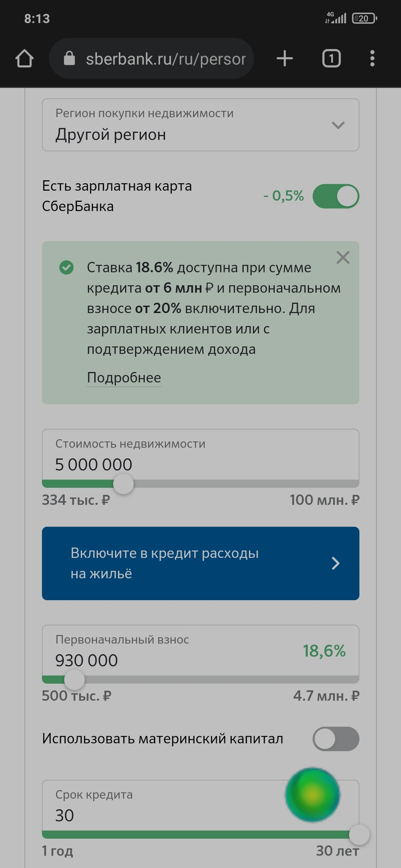The height and width of the screenshot is (868, 401).
Task: Toggle the Sberbank salary card switch
Action: click(x=336, y=196)
